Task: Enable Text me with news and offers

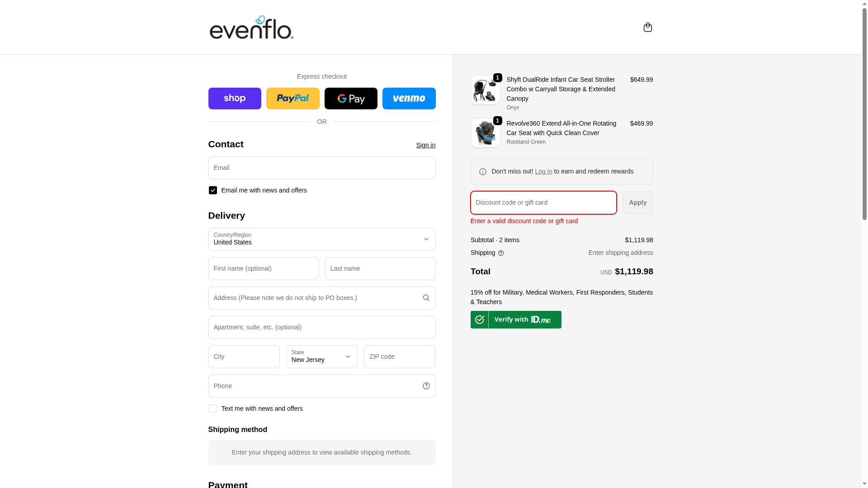Action: click(x=213, y=408)
